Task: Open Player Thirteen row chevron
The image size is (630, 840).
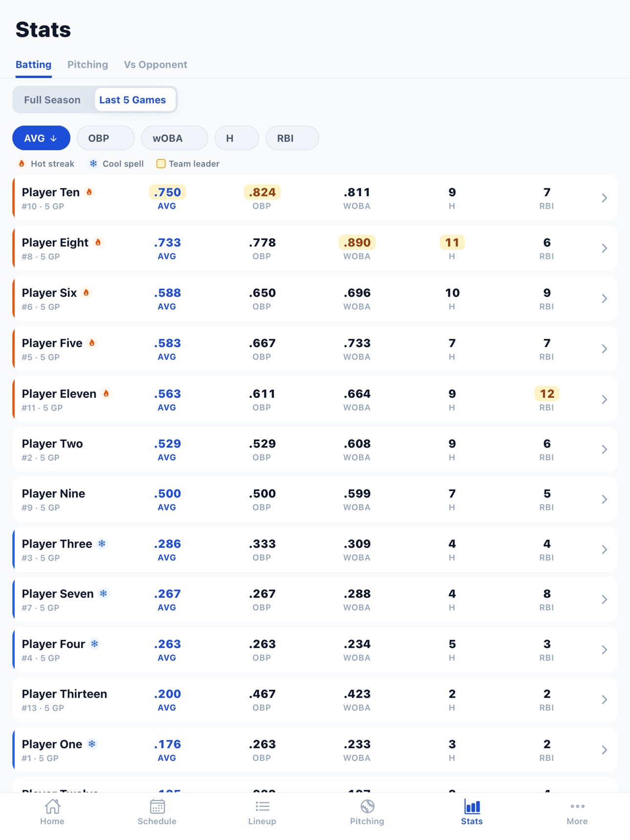Action: (x=604, y=699)
